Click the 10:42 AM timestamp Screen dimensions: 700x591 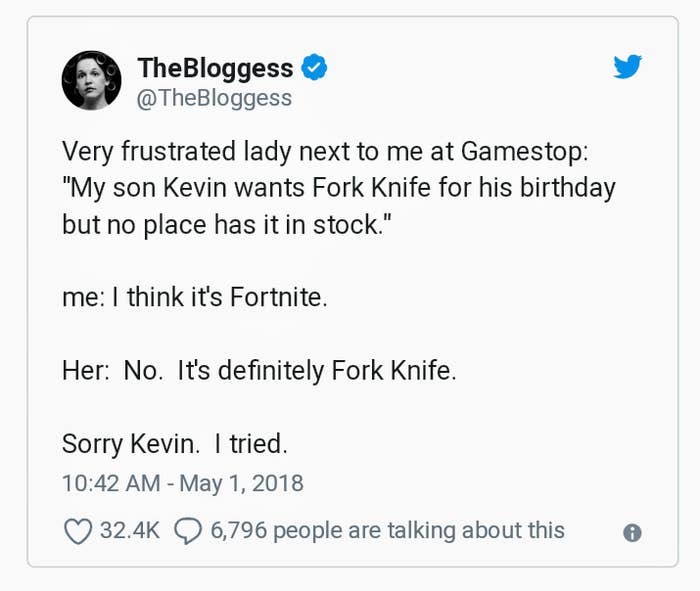pos(111,483)
